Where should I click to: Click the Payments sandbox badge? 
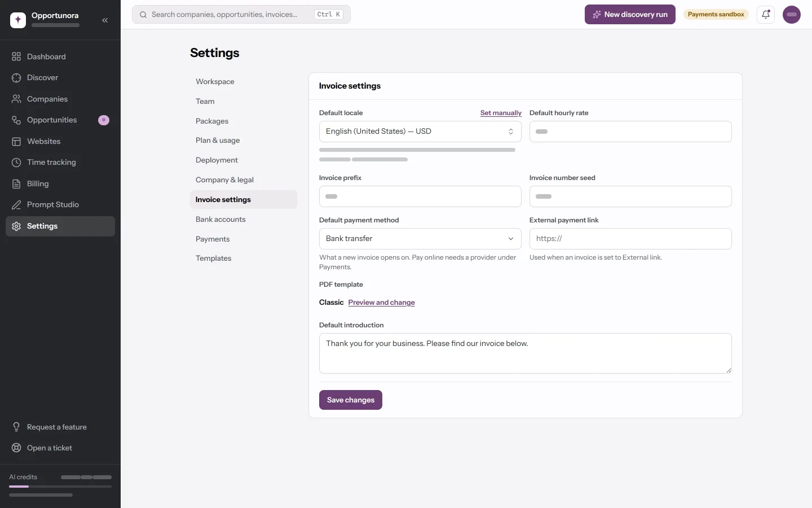[716, 15]
